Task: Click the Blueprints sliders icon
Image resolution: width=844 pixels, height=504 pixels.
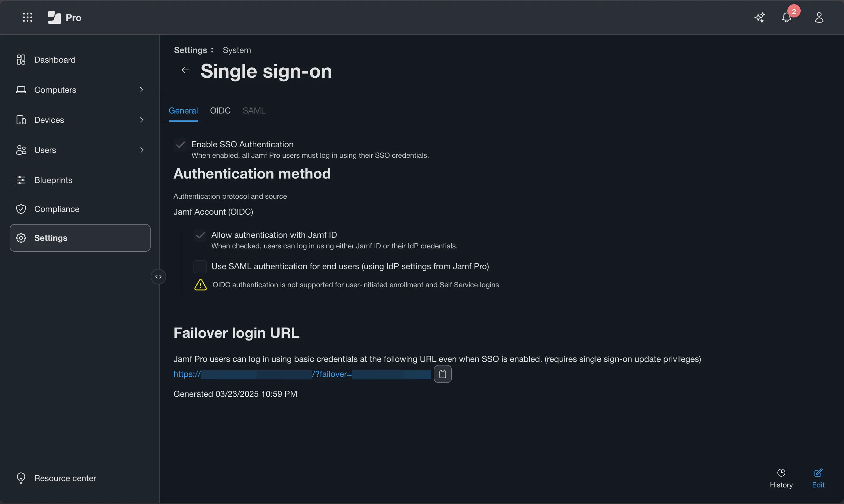Action: click(21, 180)
